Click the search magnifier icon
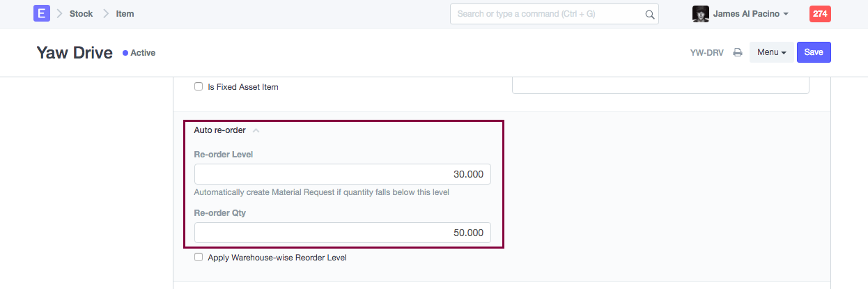 tap(649, 14)
